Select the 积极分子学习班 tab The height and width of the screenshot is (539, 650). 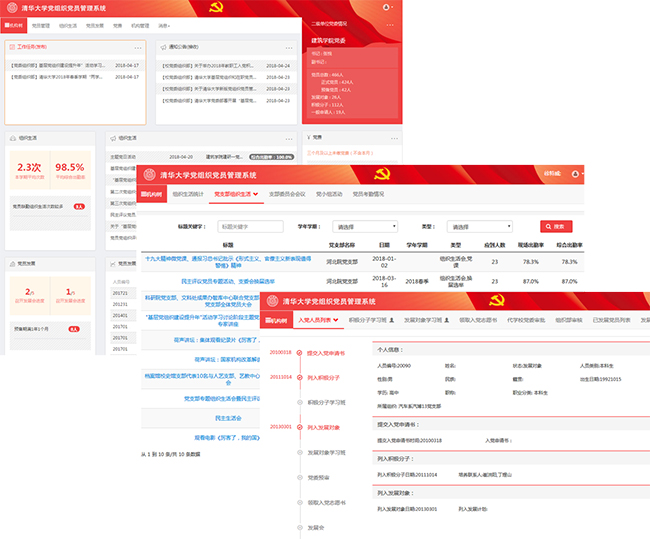[367, 320]
